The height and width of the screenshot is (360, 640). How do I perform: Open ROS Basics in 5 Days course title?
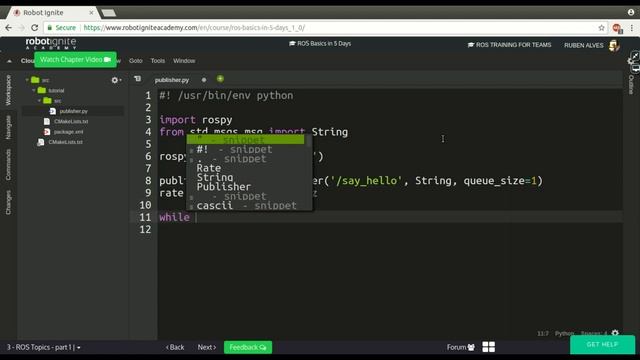pos(320,44)
